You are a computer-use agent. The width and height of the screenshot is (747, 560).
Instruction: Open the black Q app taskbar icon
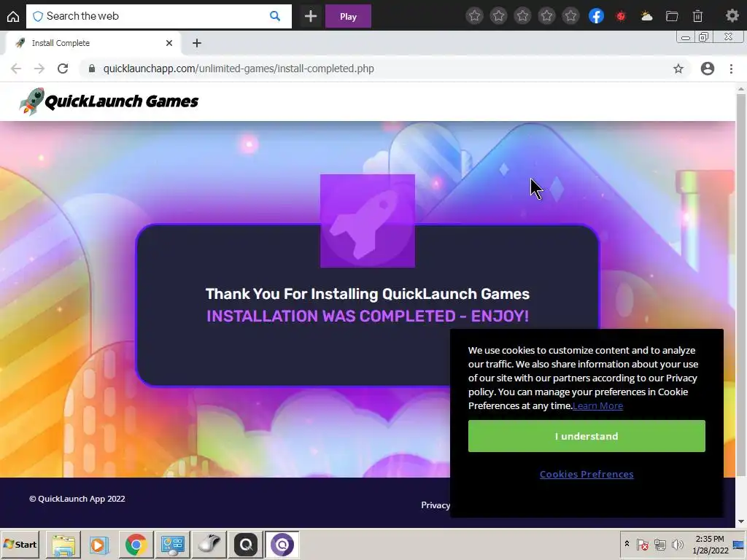(x=246, y=544)
